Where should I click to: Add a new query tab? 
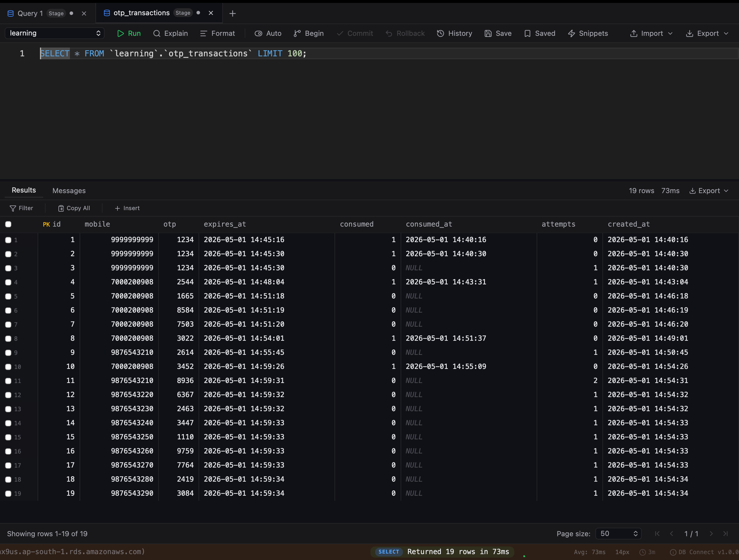coord(233,14)
